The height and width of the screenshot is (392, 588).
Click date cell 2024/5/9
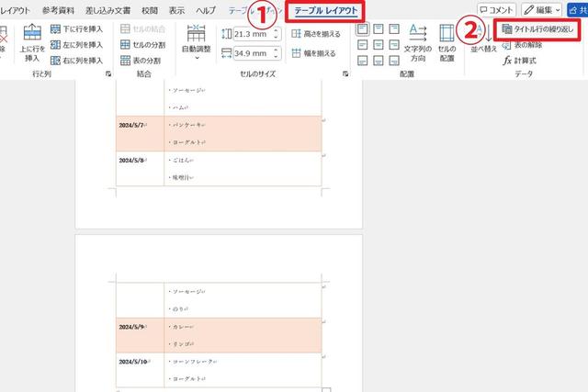pyautogui.click(x=132, y=327)
